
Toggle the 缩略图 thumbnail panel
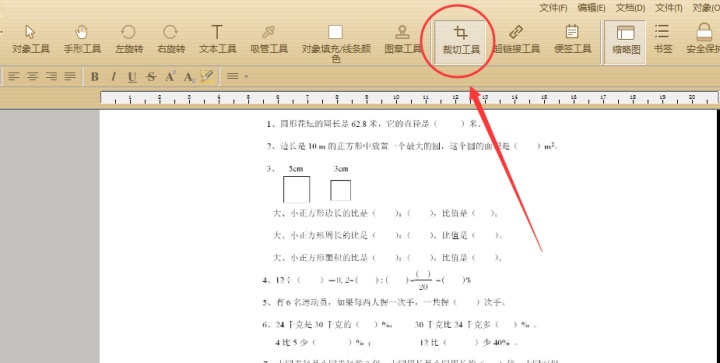point(625,41)
